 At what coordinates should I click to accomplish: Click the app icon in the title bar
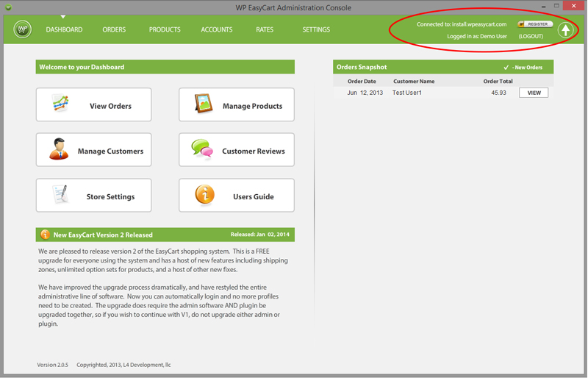tap(8, 7)
